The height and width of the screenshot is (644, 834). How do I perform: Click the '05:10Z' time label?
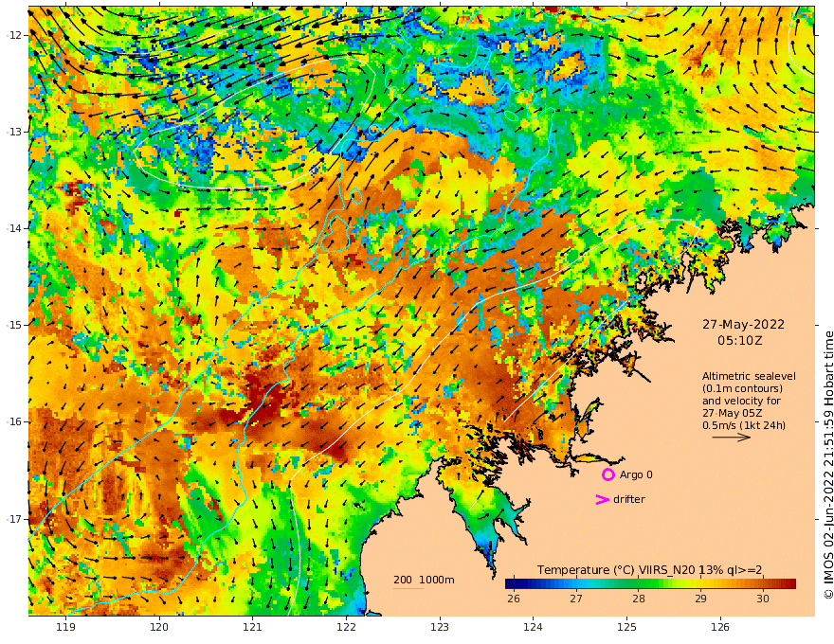(740, 341)
